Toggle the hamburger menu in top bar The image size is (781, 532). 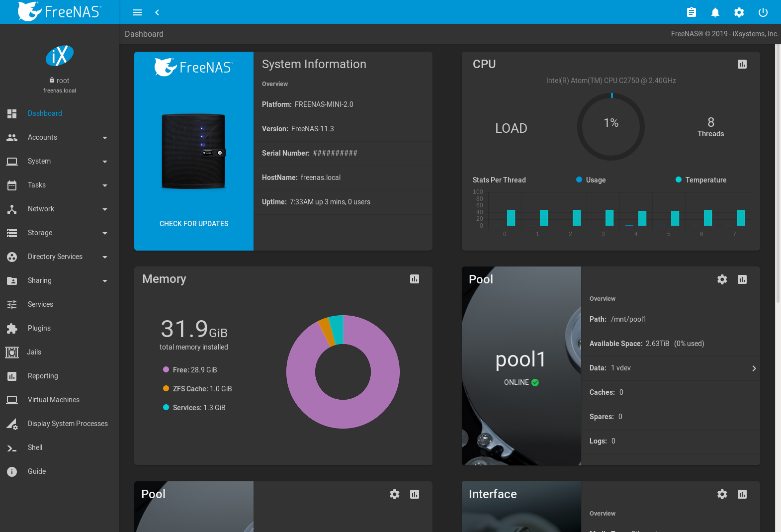coord(137,12)
